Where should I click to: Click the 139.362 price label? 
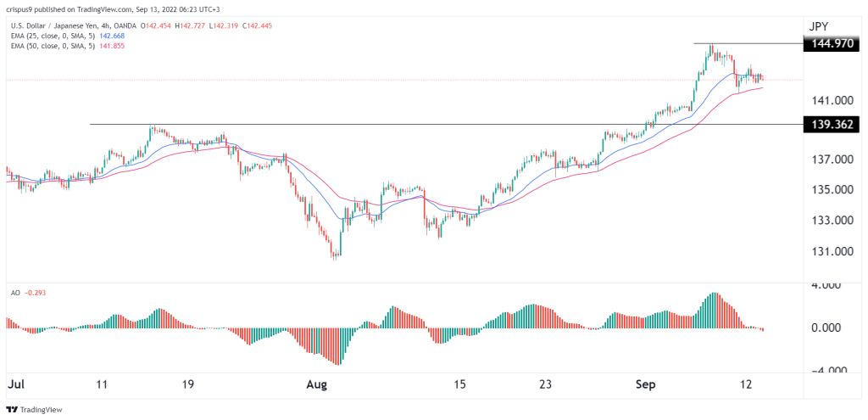[x=832, y=126]
